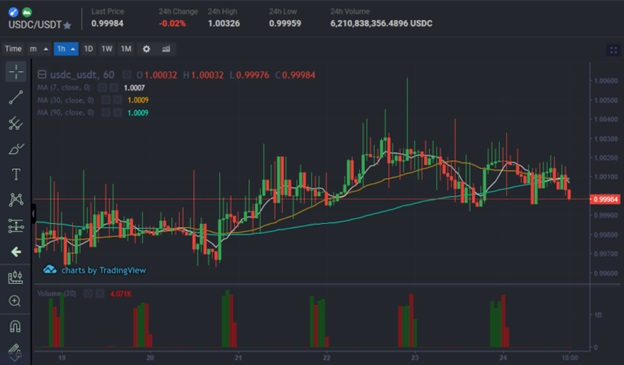Select the position forecasting tool

click(x=16, y=226)
